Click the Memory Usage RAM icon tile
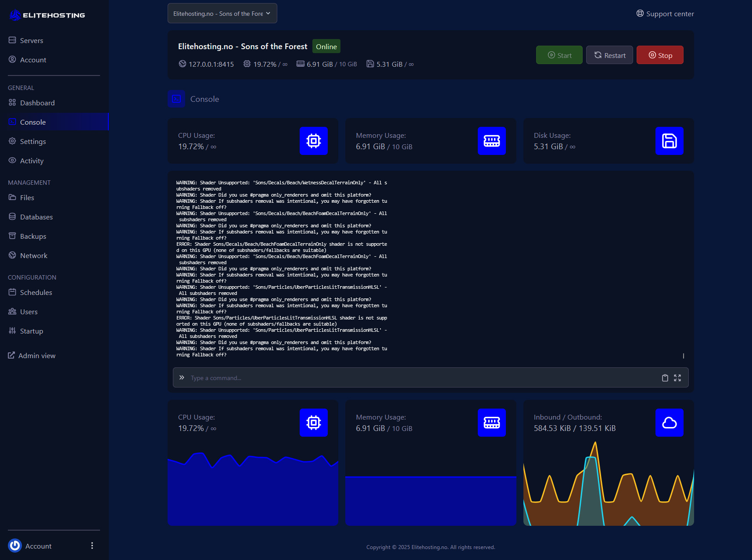The image size is (752, 560). coord(491,141)
